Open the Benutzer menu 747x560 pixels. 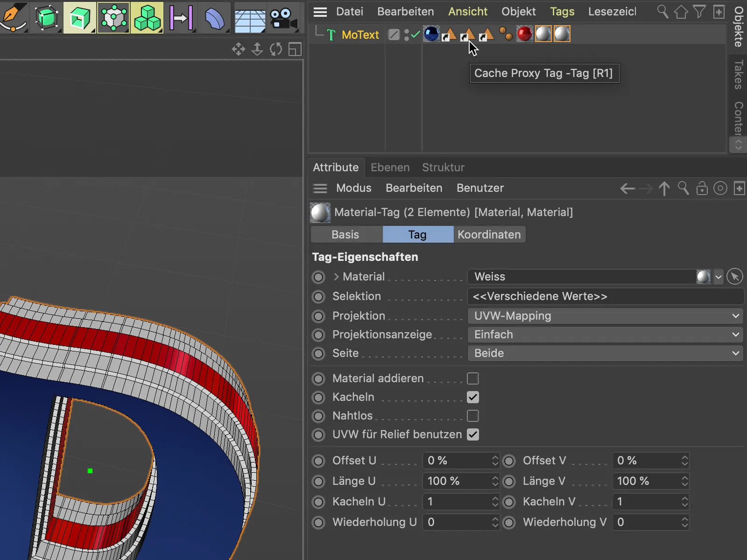tap(480, 188)
